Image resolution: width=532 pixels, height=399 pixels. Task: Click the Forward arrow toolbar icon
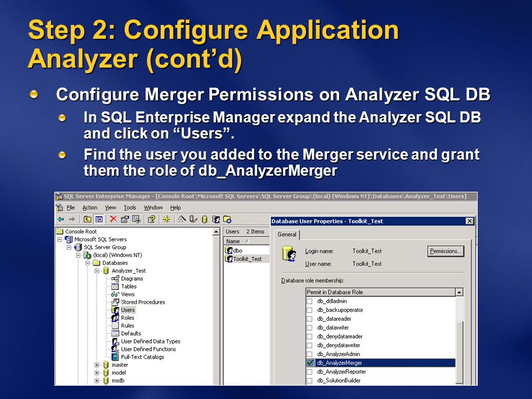72,219
